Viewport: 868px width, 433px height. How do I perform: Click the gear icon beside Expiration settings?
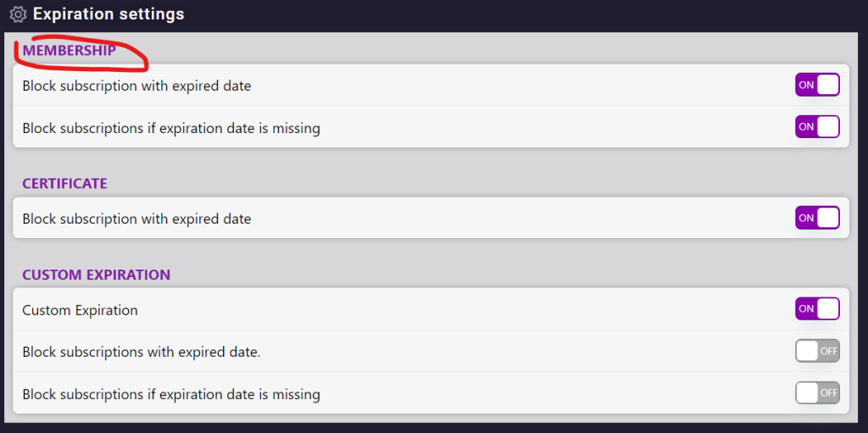[18, 14]
